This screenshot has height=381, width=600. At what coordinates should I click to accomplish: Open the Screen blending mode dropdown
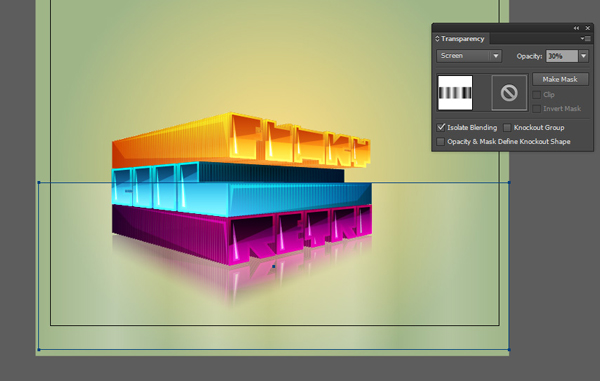click(469, 56)
